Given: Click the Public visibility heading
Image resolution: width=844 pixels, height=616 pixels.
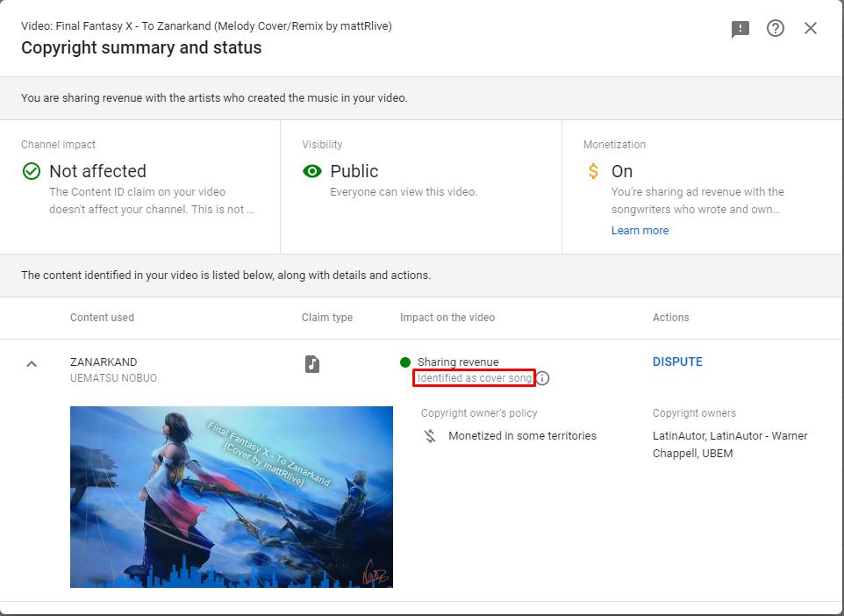Looking at the screenshot, I should [x=354, y=171].
